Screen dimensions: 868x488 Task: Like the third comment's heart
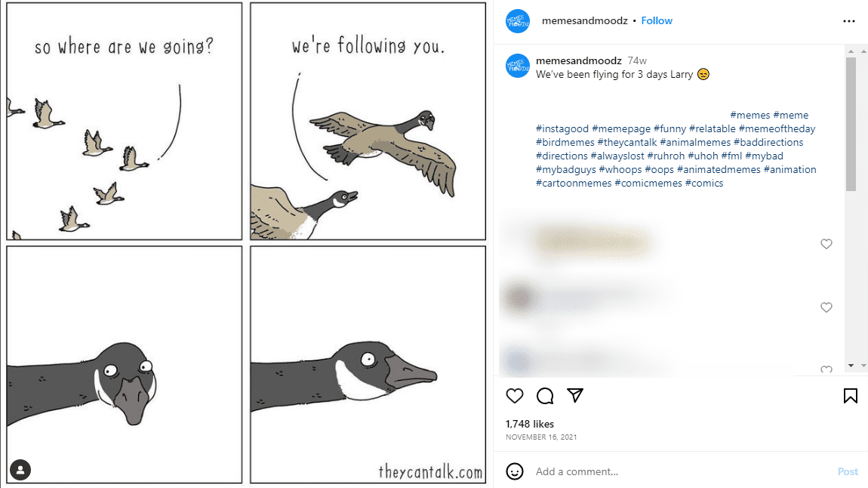826,368
